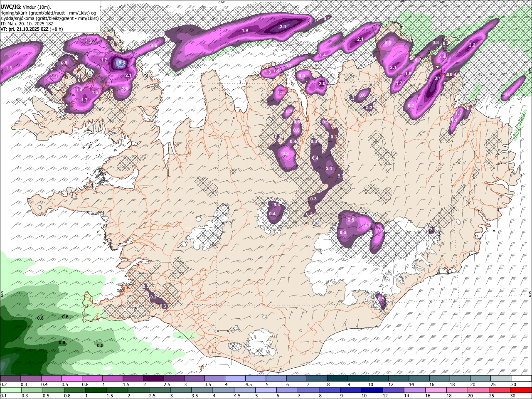Click the grey-green 2.5–3 rain-scale swatch
The height and width of the screenshot is (399, 532).
[160, 390]
